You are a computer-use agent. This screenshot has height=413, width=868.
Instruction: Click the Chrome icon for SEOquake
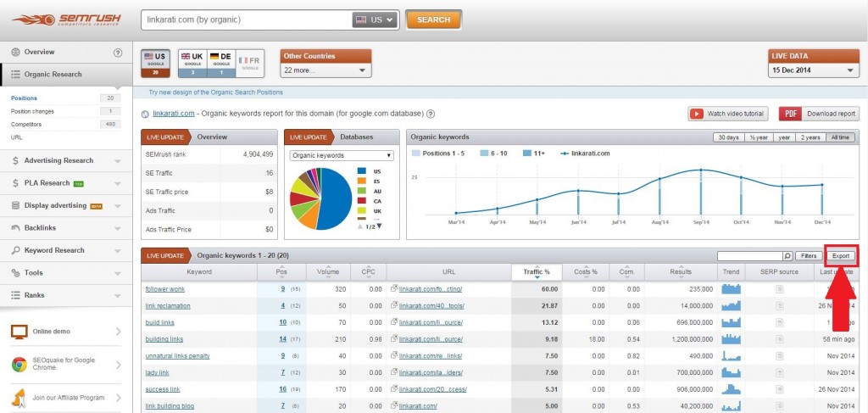coord(19,364)
